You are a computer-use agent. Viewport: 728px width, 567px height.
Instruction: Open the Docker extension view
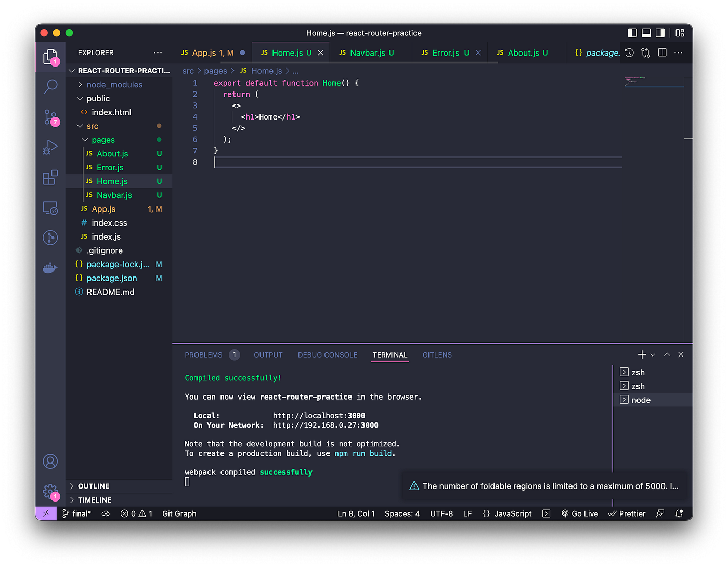tap(50, 268)
